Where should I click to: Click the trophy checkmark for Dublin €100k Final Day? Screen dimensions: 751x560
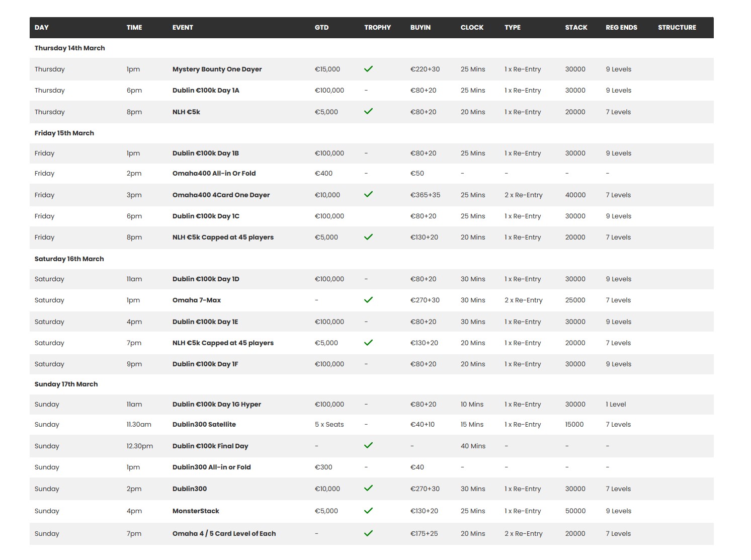tap(368, 445)
